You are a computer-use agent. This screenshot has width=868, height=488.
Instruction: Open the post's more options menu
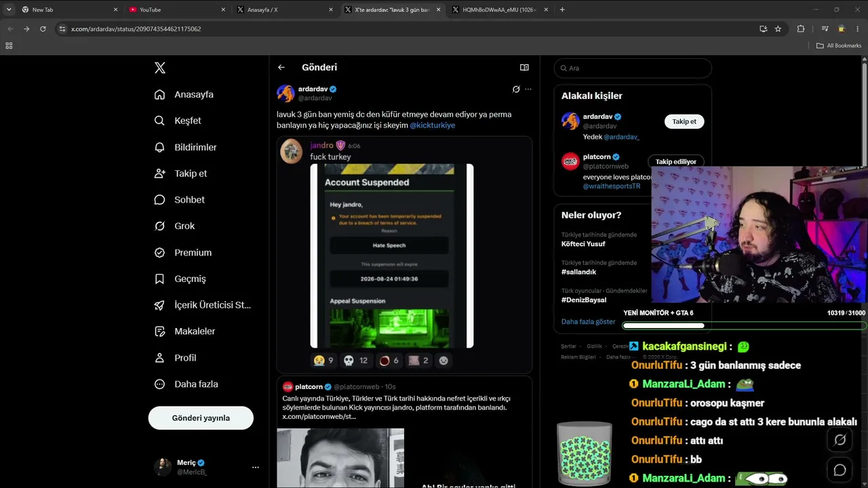(x=528, y=89)
